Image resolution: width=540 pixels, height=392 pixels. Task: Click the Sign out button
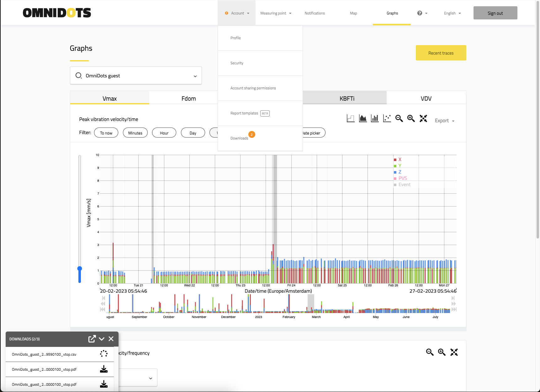point(495,13)
